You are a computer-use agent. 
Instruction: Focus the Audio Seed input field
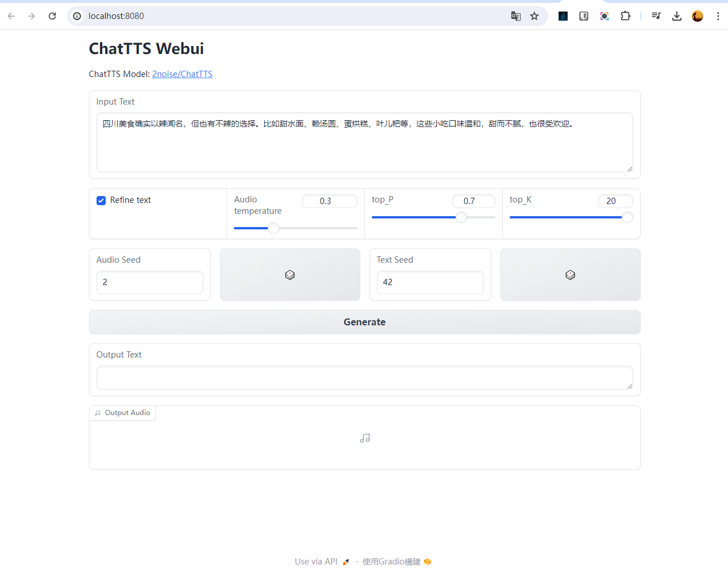tap(150, 282)
